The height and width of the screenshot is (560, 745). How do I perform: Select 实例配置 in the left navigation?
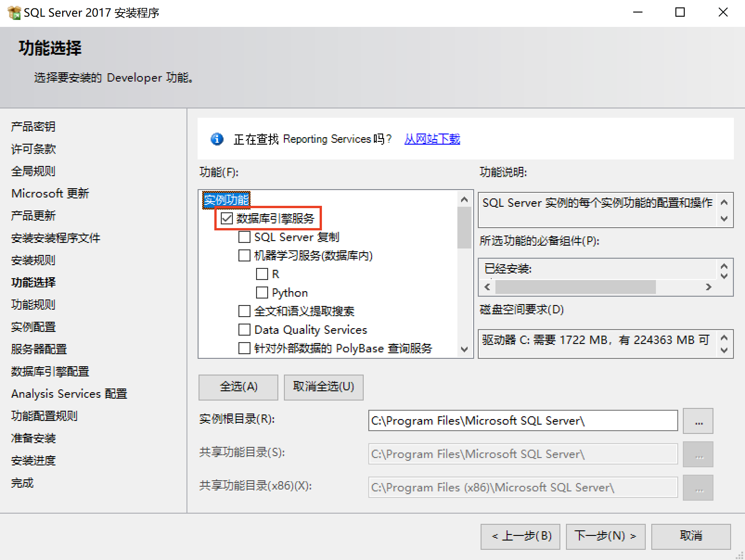point(32,327)
